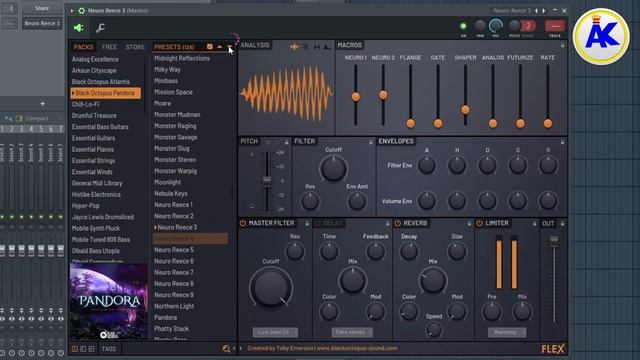Select the Neuro Reece 5 preset
The height and width of the screenshot is (360, 640).
tap(174, 250)
